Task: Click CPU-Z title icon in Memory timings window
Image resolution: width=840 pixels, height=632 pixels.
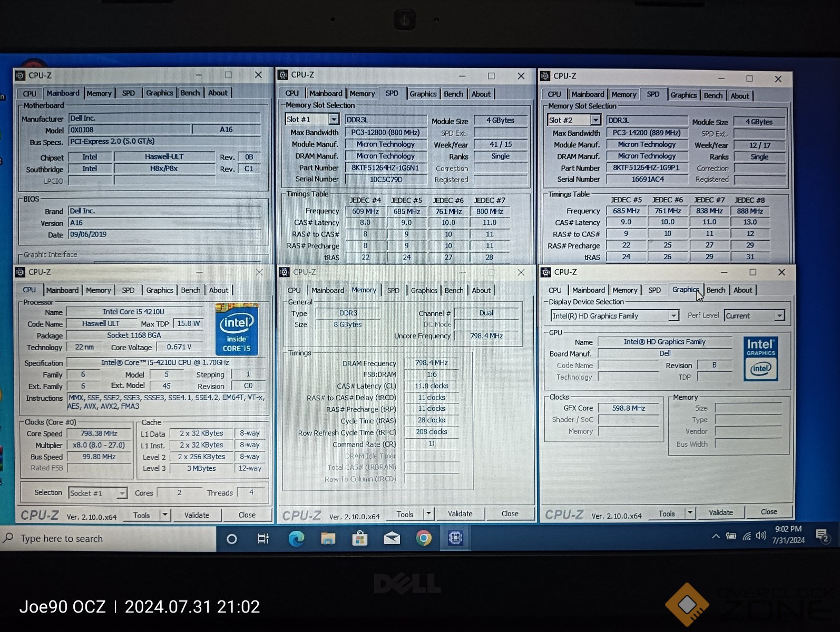Action: (x=285, y=272)
